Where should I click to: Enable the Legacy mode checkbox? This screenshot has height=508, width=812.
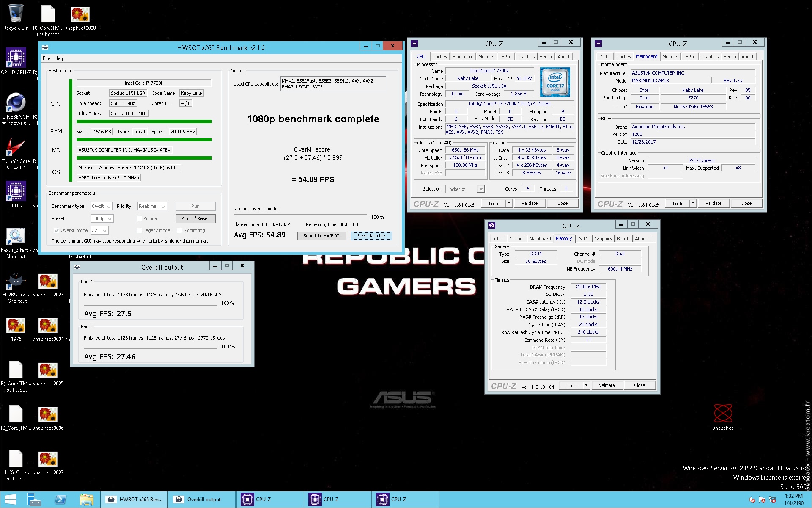[139, 230]
